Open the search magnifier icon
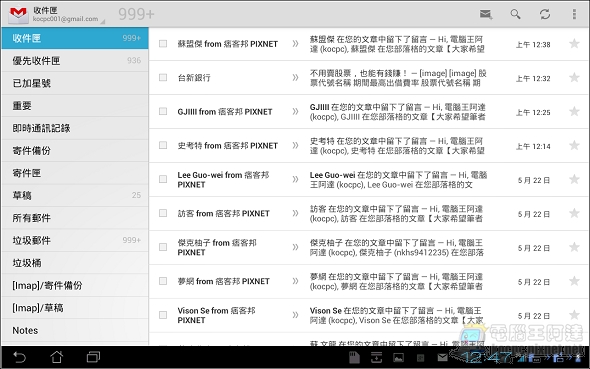Image resolution: width=590 pixels, height=369 pixels. pyautogui.click(x=515, y=14)
